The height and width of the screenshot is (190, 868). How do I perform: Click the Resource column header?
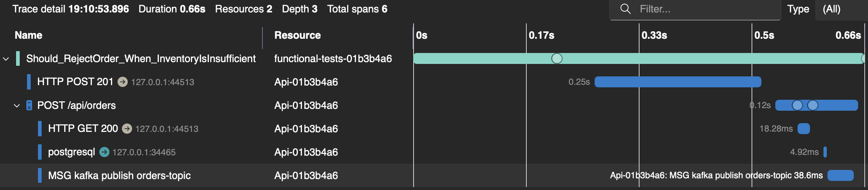click(297, 35)
